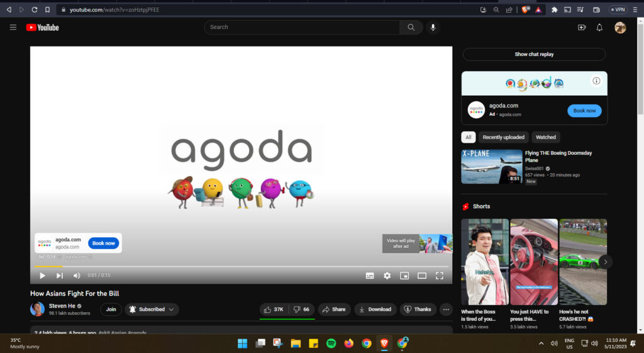The height and width of the screenshot is (353, 644).
Task: Go back with the browser back arrow
Action: tap(9, 9)
